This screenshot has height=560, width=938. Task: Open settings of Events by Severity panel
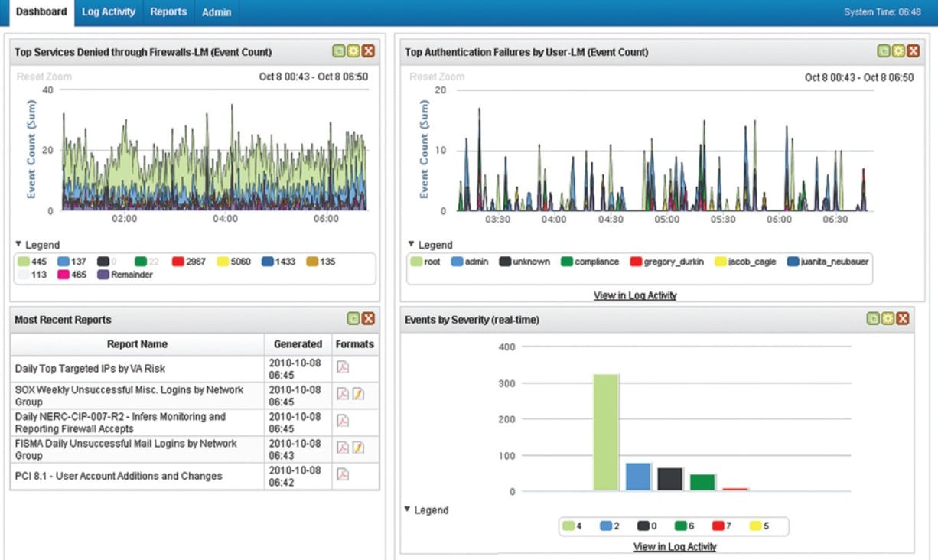click(x=888, y=319)
